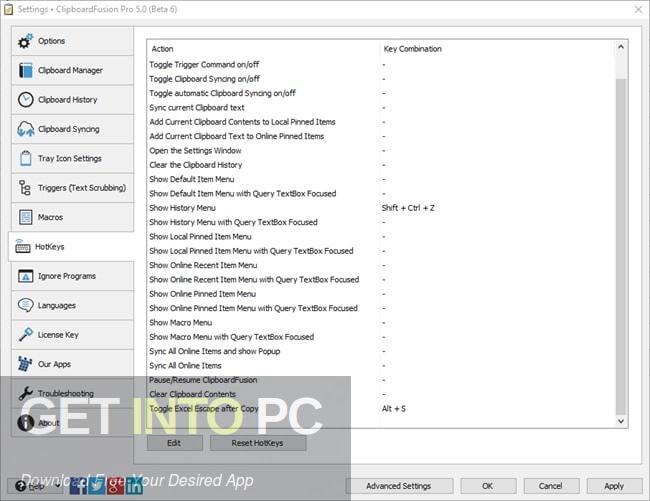The width and height of the screenshot is (650, 501).
Task: Switch to the Ignore Programs tab
Action: pyautogui.click(x=73, y=276)
